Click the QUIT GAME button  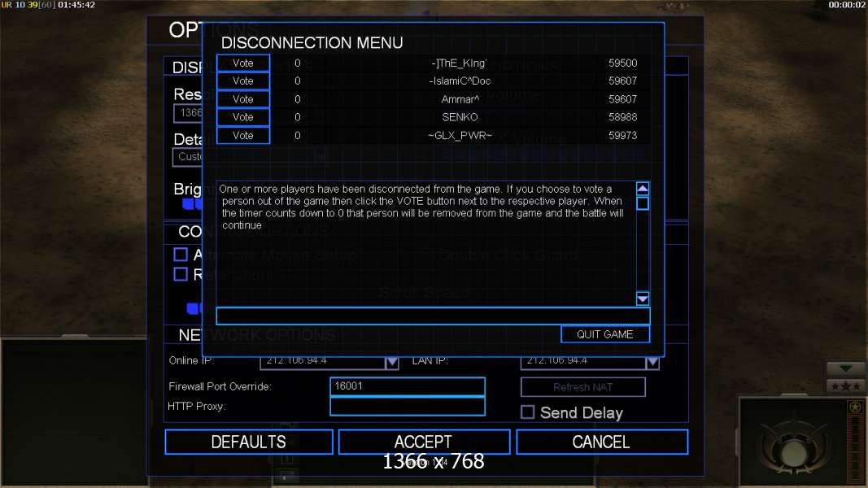[605, 334]
